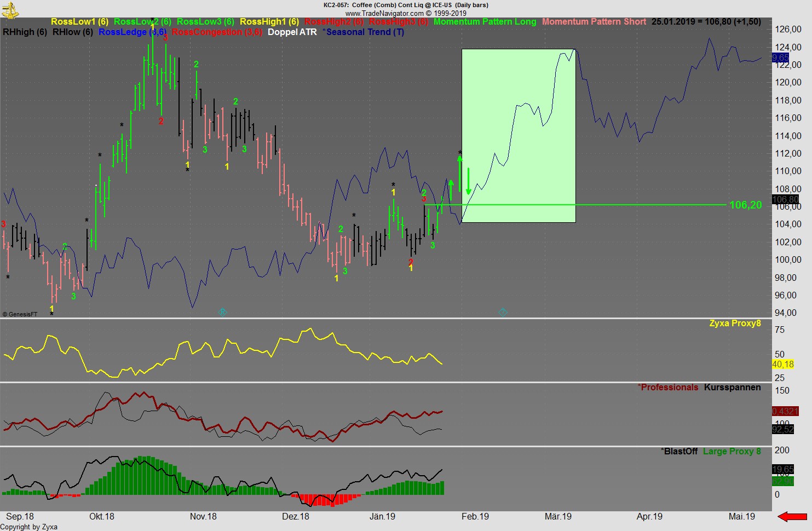Viewport: 812px width, 531px height.
Task: Click the Apr.19 date axis label
Action: pyautogui.click(x=649, y=517)
